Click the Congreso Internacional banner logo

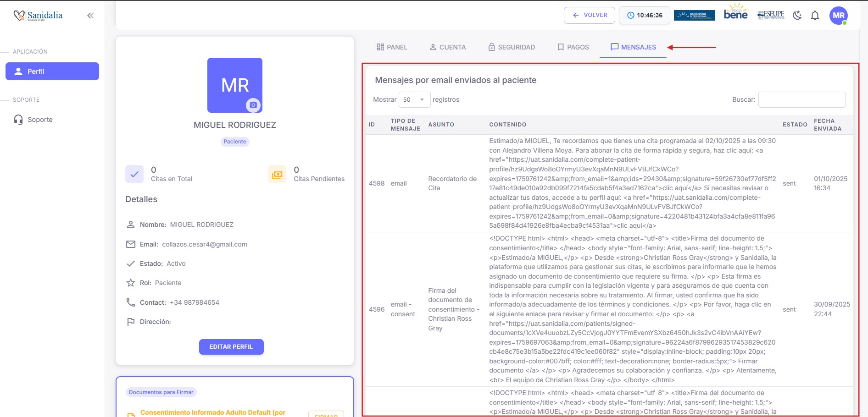pyautogui.click(x=694, y=15)
